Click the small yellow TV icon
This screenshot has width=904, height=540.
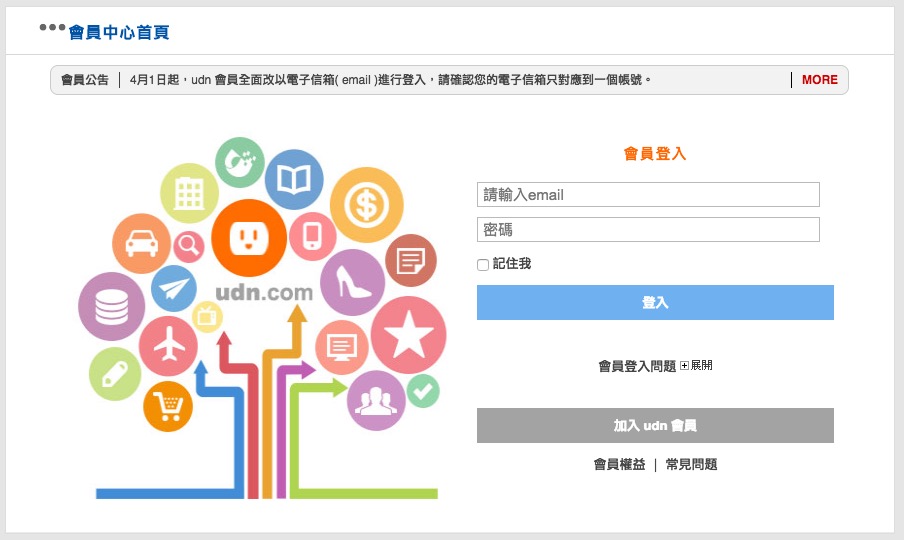click(207, 316)
